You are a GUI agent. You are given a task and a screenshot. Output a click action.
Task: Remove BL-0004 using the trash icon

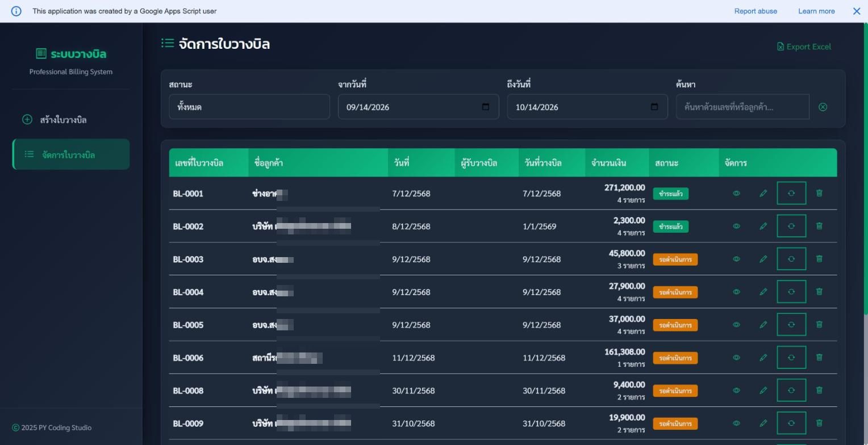[819, 292]
